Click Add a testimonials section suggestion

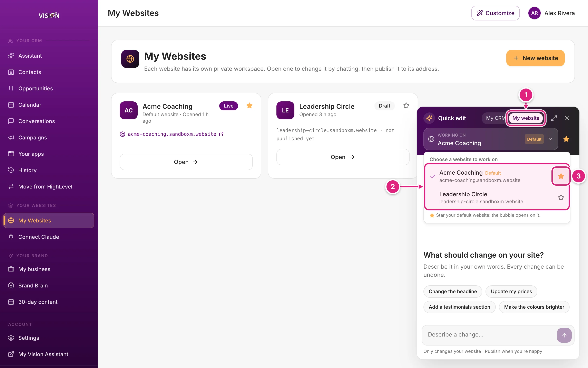[459, 307]
